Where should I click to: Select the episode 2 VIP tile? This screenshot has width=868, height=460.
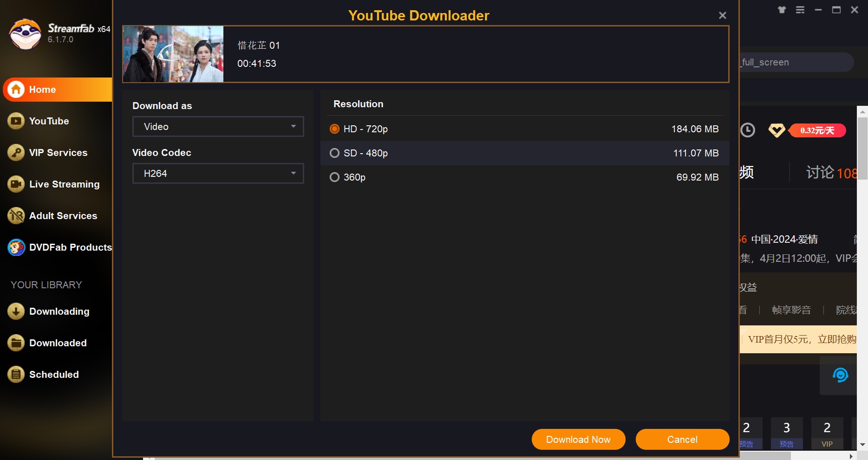coord(827,433)
